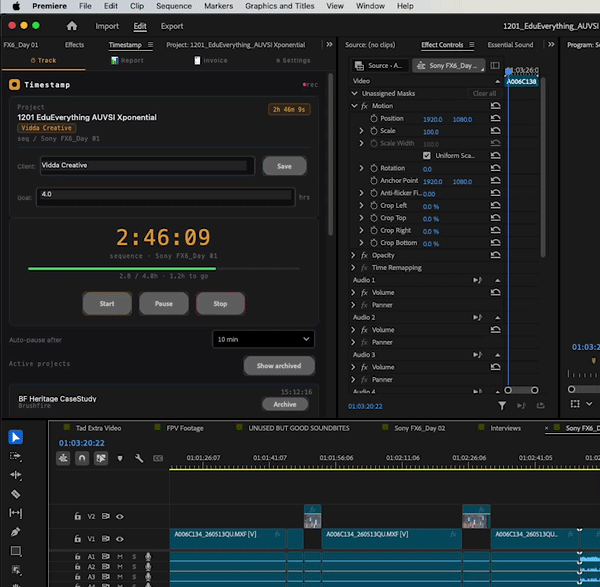Collapse the Motion effect group

tap(354, 106)
